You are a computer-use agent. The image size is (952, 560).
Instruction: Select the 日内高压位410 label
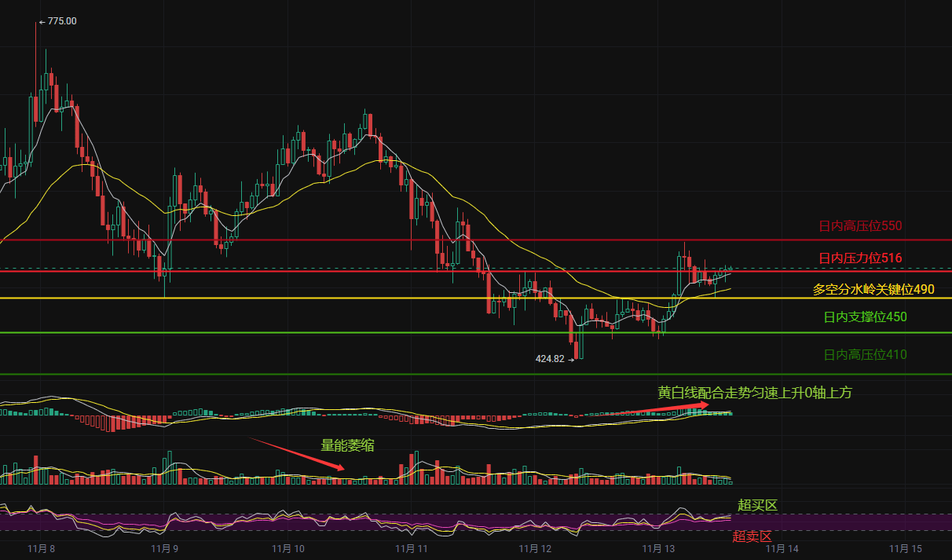click(x=865, y=355)
